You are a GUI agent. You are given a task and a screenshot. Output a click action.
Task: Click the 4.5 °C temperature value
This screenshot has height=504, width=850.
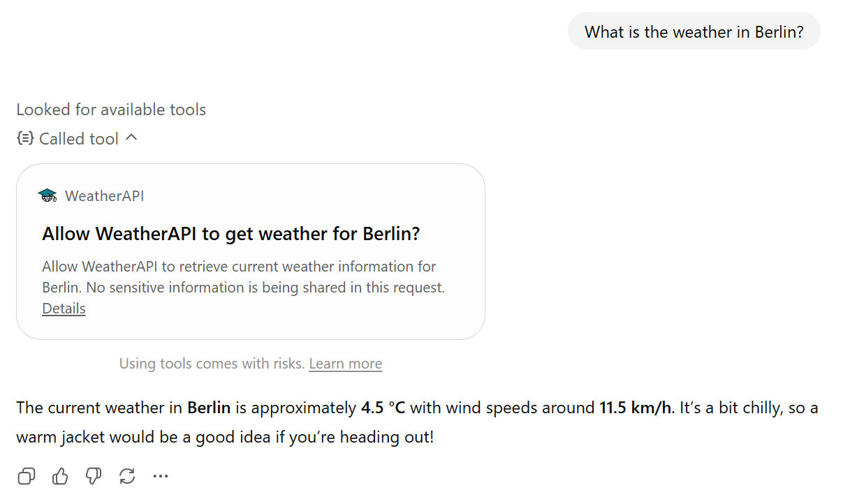pyautogui.click(x=383, y=408)
